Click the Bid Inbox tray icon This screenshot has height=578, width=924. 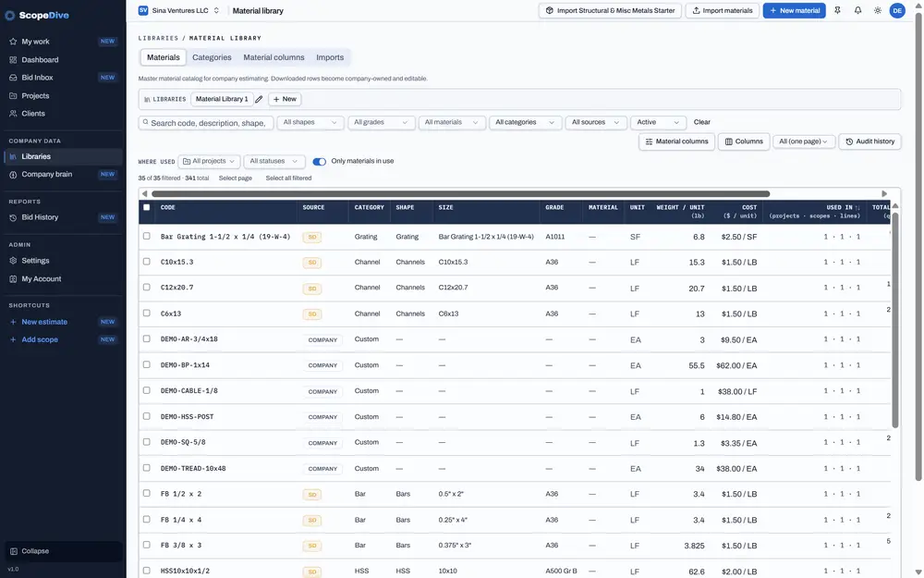[13, 78]
